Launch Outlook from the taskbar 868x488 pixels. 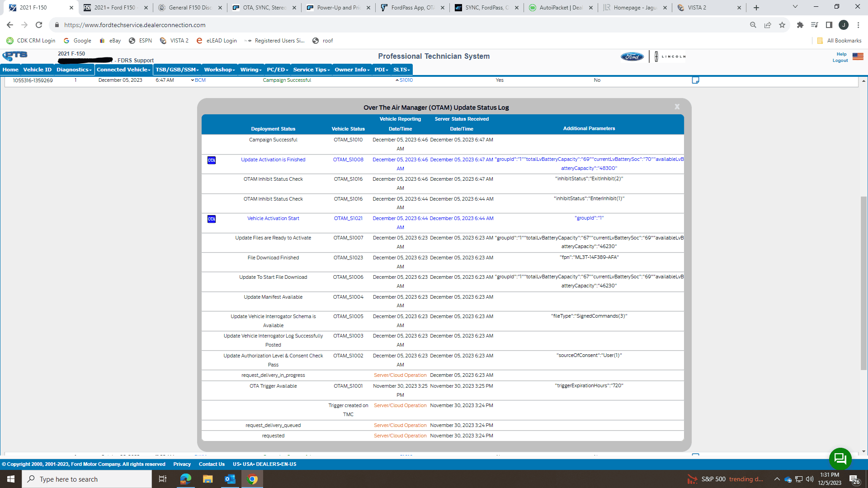tap(230, 479)
